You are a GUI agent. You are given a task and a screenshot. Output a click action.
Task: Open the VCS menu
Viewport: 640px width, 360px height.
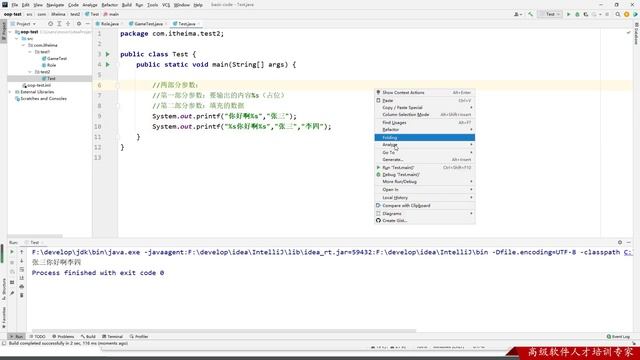coord(166,5)
